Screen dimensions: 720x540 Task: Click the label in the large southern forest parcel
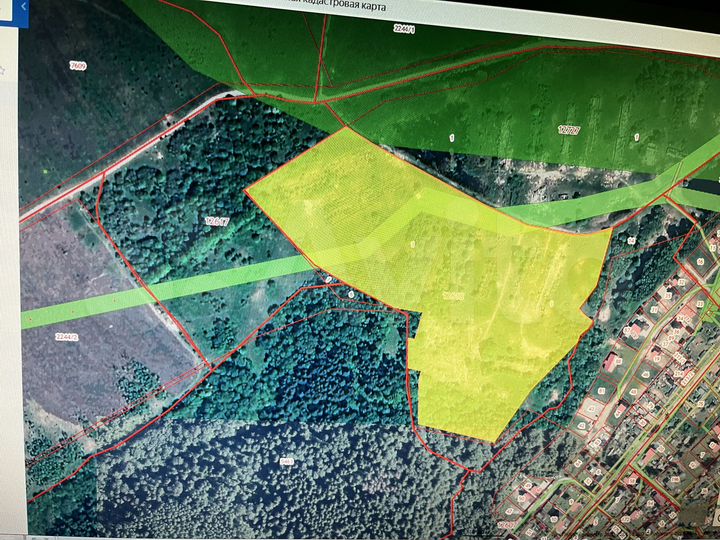[287, 460]
